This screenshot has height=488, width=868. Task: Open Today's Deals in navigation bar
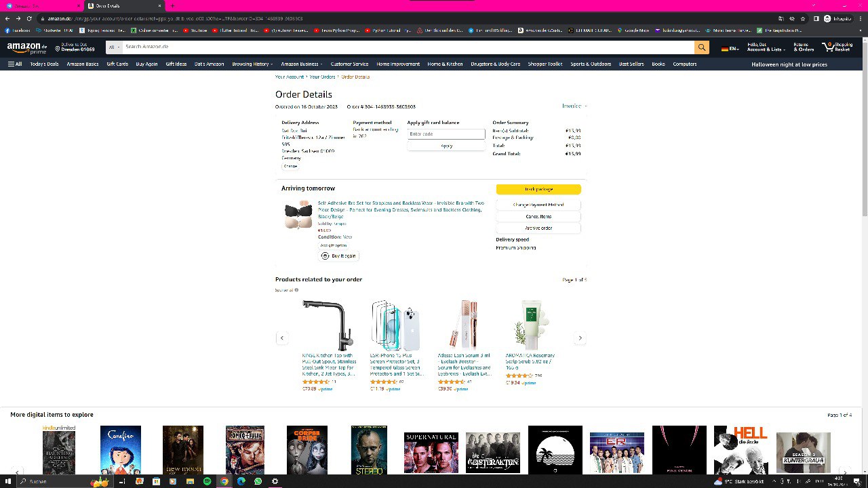coord(44,64)
